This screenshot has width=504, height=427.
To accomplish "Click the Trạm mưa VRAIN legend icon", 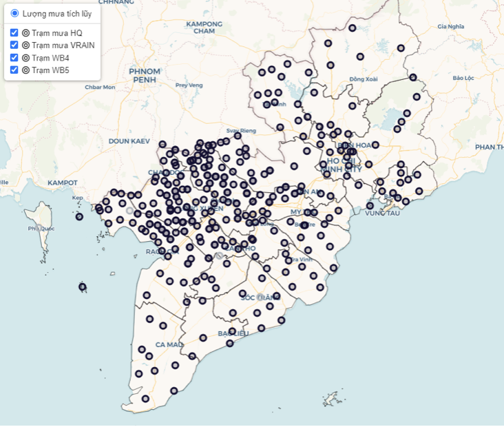I will point(25,45).
